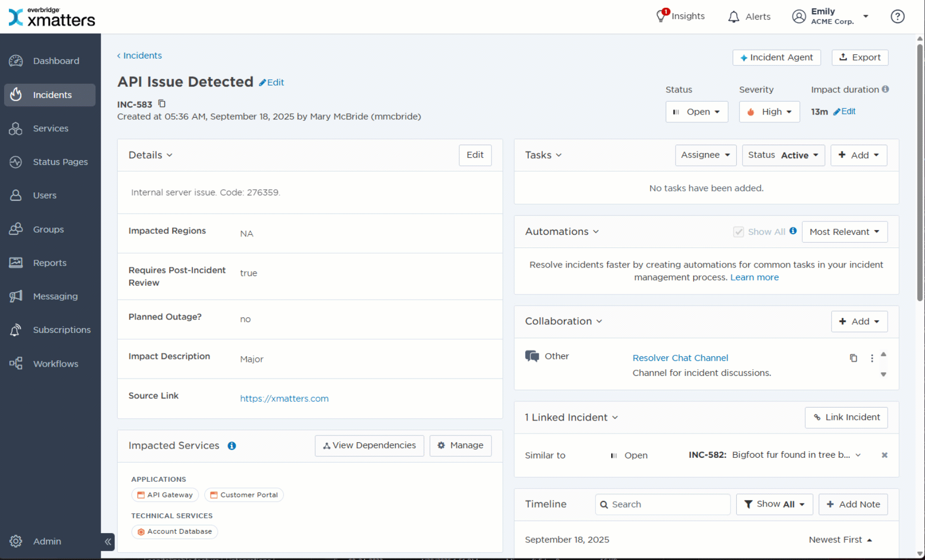925x560 pixels.
Task: Open Status Pages in sidebar
Action: (x=50, y=162)
